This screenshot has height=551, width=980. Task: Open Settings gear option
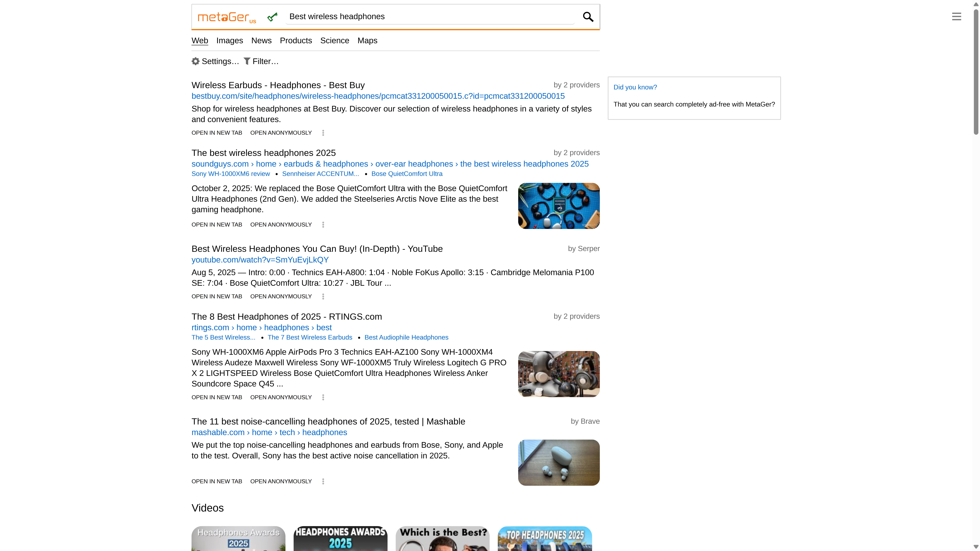click(x=215, y=61)
